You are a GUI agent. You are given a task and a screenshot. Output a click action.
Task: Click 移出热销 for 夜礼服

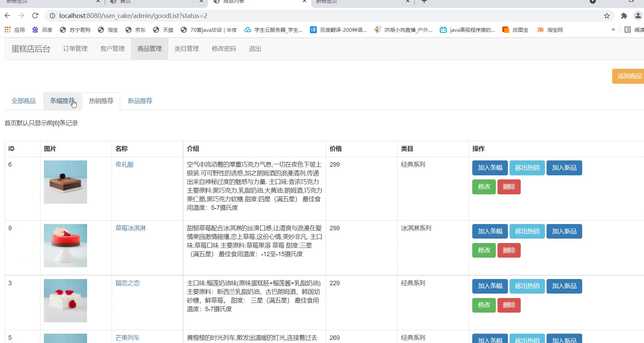click(527, 168)
